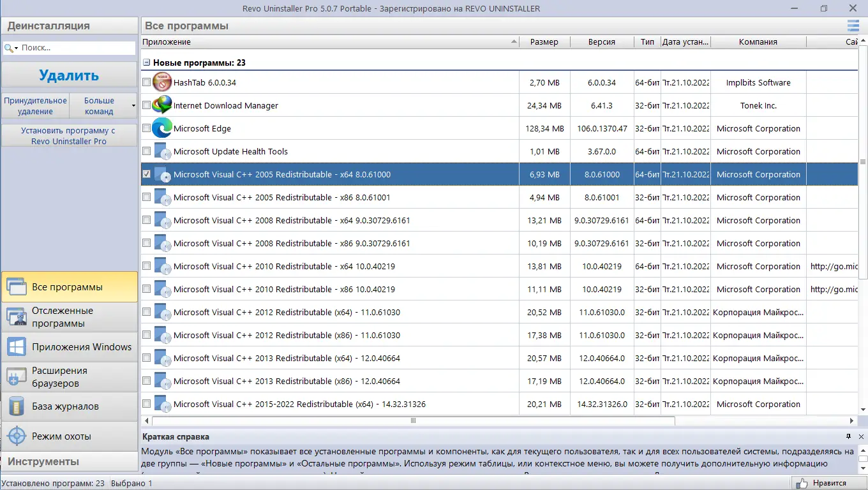868x490 pixels.
Task: Click the size cell "128,34 MB"
Action: (x=546, y=128)
